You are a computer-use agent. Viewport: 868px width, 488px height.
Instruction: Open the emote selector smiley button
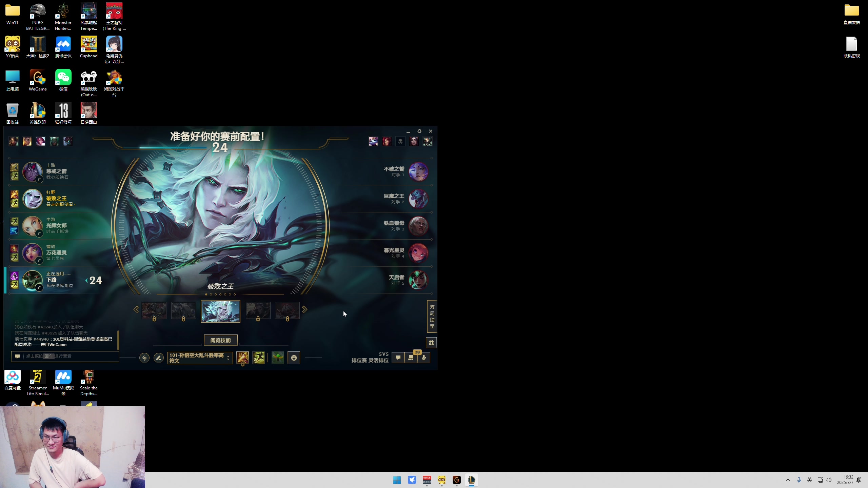tap(294, 358)
